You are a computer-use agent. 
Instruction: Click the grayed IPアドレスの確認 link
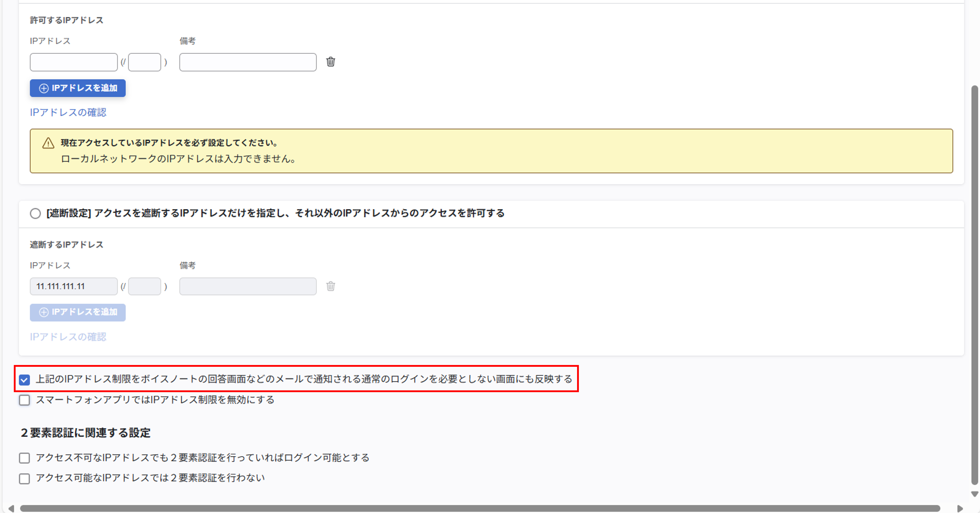(x=68, y=337)
